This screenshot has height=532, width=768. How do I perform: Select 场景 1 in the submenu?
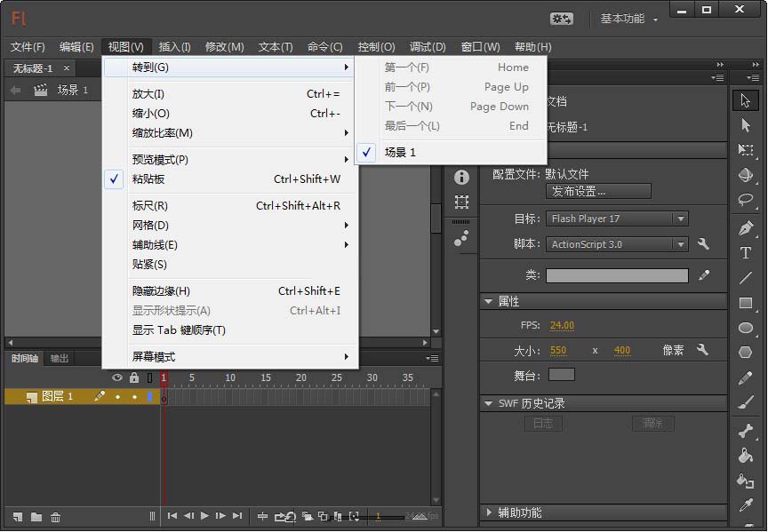(x=400, y=152)
